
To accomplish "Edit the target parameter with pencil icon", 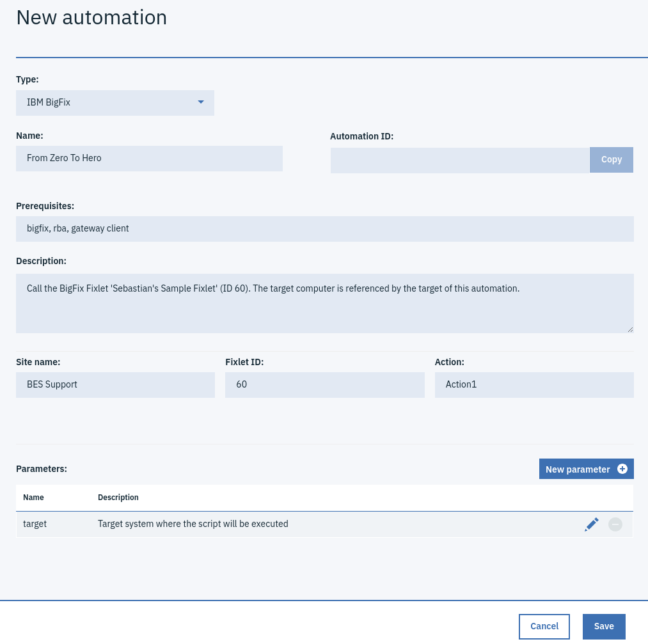I will 591,524.
